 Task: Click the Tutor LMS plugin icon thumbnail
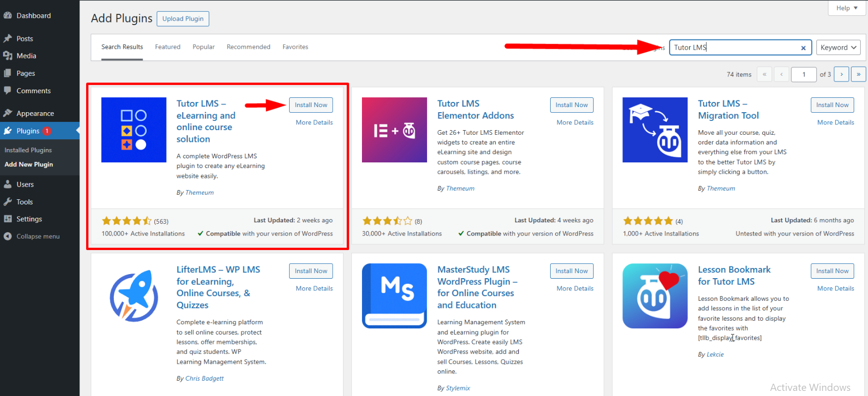point(134,130)
